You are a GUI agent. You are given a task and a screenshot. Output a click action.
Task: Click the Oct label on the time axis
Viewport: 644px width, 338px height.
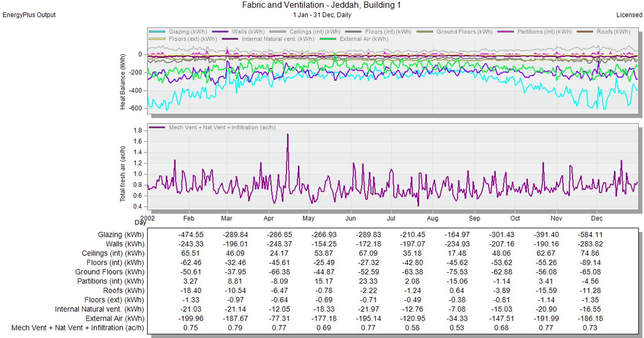click(x=515, y=218)
